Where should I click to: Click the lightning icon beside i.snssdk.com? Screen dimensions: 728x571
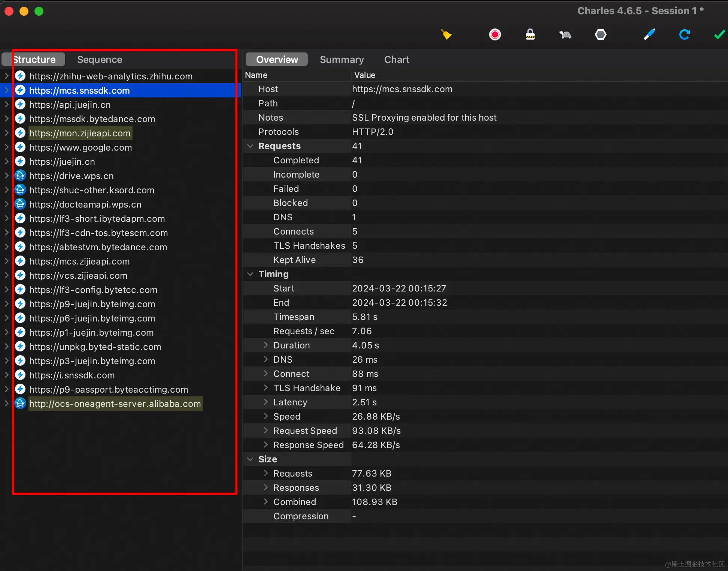[x=20, y=375]
